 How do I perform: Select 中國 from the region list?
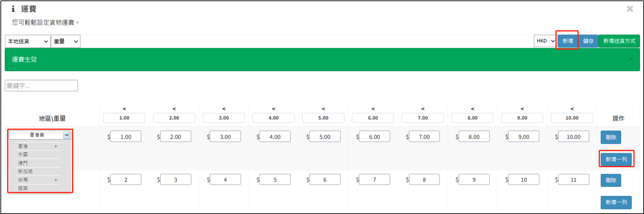coord(23,154)
